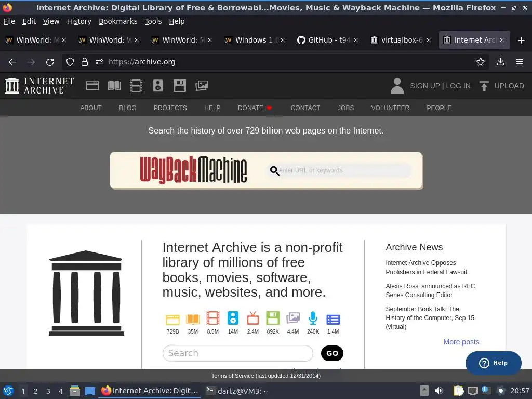Focus the Archive Search text box
Screen dimensions: 532x399
coord(238,353)
